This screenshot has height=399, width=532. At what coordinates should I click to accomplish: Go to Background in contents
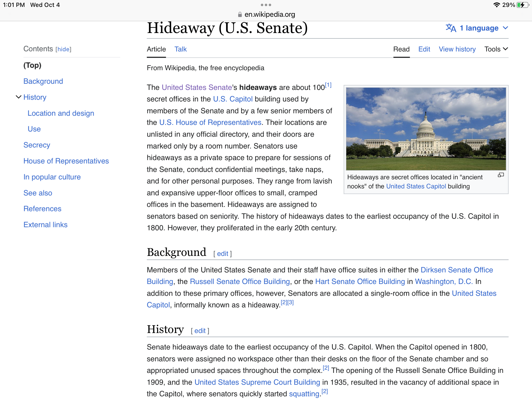pyautogui.click(x=43, y=81)
